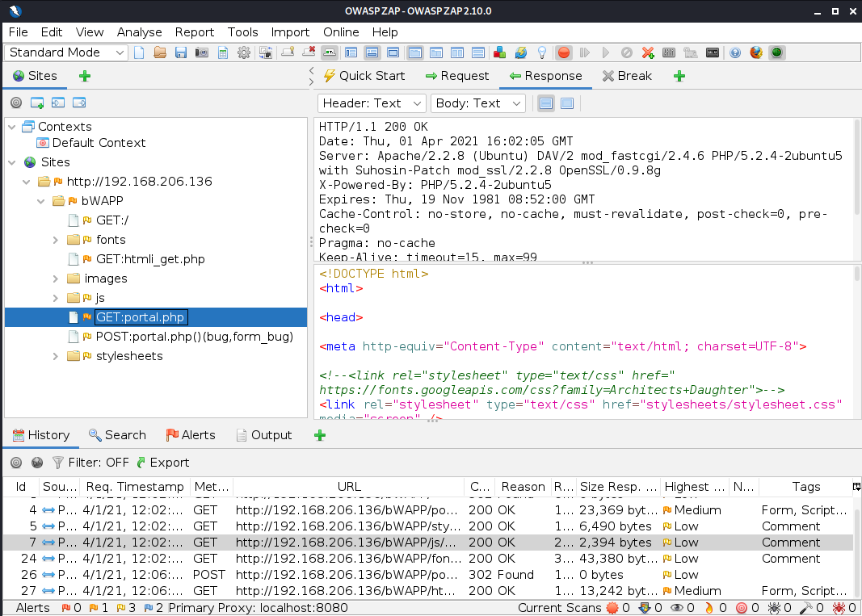The width and height of the screenshot is (862, 616).
Task: Collapse the Contexts tree node
Action: click(12, 127)
